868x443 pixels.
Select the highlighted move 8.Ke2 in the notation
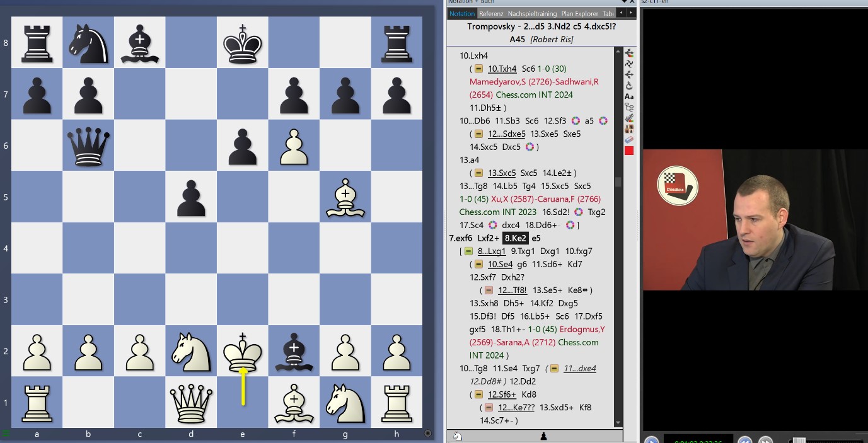pos(516,238)
